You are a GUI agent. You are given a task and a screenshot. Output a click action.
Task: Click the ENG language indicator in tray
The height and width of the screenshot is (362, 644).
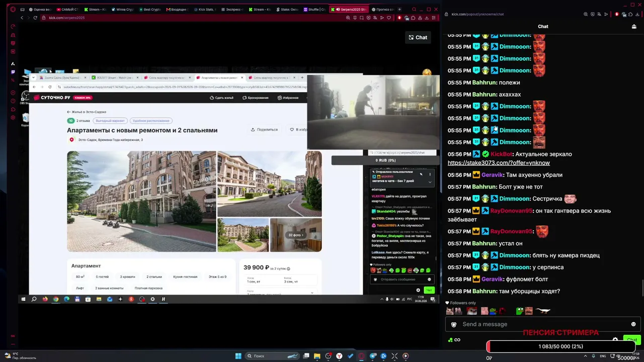click(x=603, y=356)
